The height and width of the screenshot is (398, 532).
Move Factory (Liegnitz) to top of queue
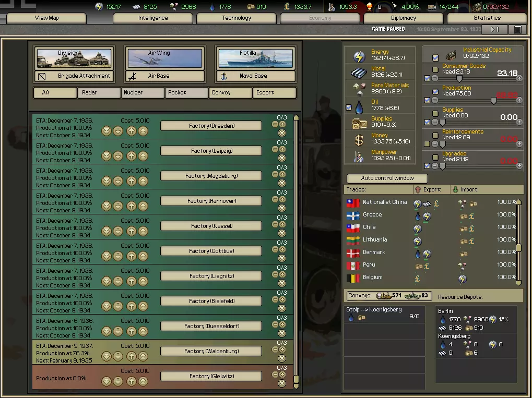pyautogui.click(x=143, y=281)
